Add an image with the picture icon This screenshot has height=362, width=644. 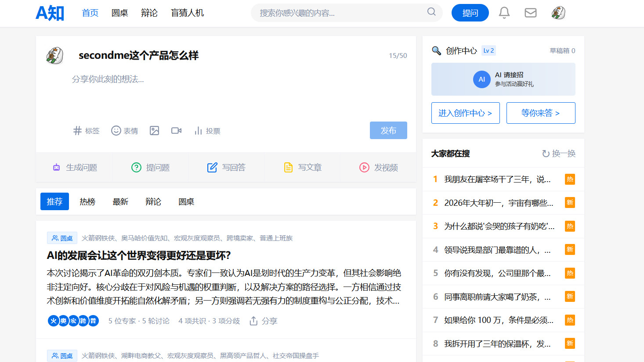pyautogui.click(x=154, y=131)
